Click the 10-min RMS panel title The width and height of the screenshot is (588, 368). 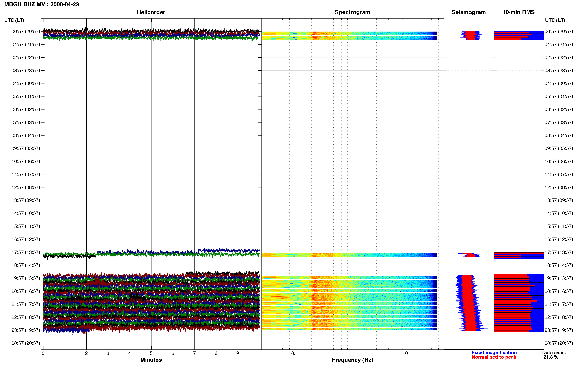pyautogui.click(x=518, y=12)
